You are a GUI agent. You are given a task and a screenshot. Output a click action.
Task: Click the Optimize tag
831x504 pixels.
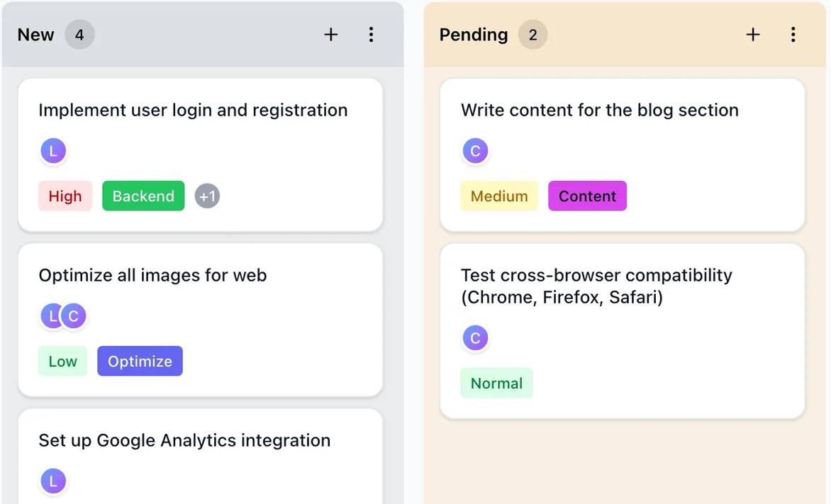click(140, 362)
